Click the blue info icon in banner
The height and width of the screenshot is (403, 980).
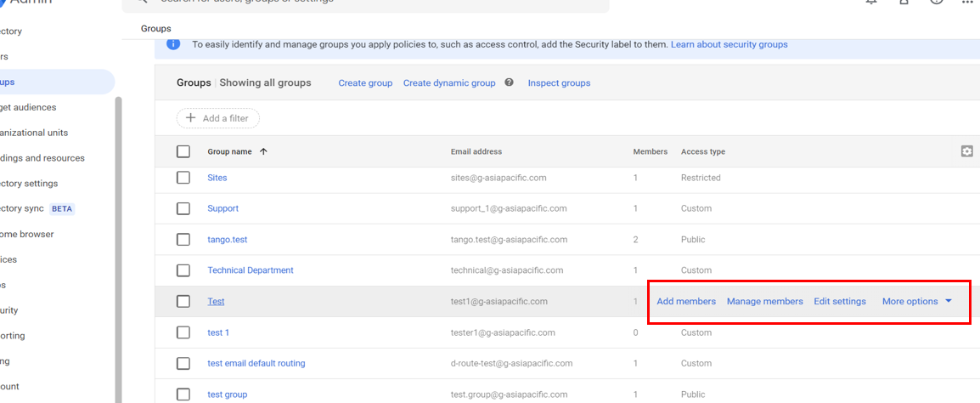click(174, 44)
